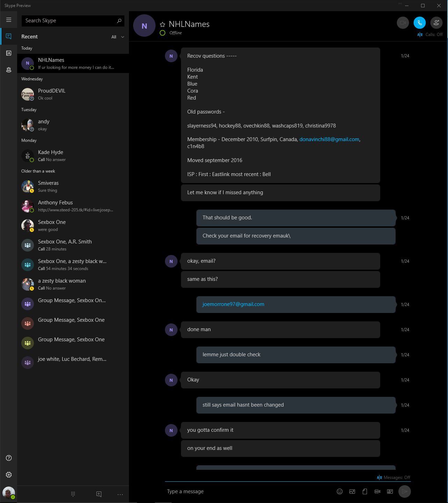The width and height of the screenshot is (448, 503).
Task: Click the 'done man' message
Action: (x=281, y=329)
